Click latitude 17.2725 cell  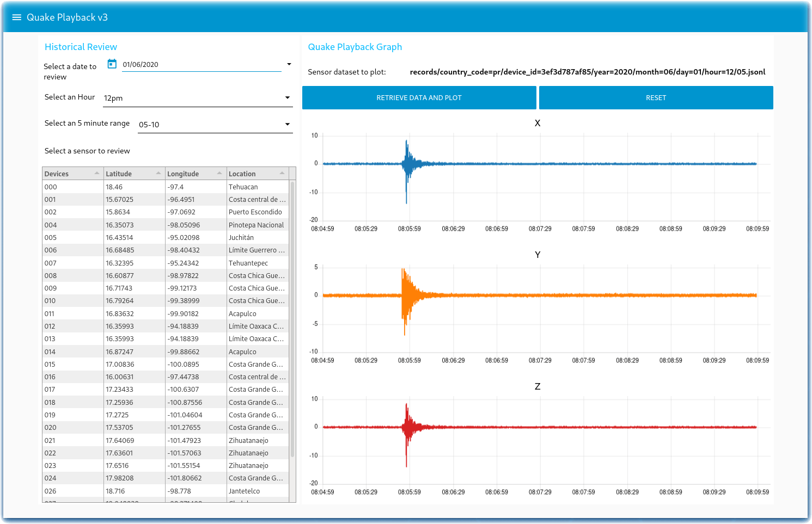point(135,415)
